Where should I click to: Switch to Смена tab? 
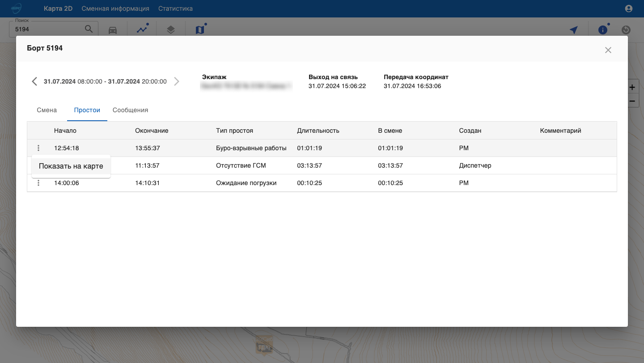coord(47,110)
